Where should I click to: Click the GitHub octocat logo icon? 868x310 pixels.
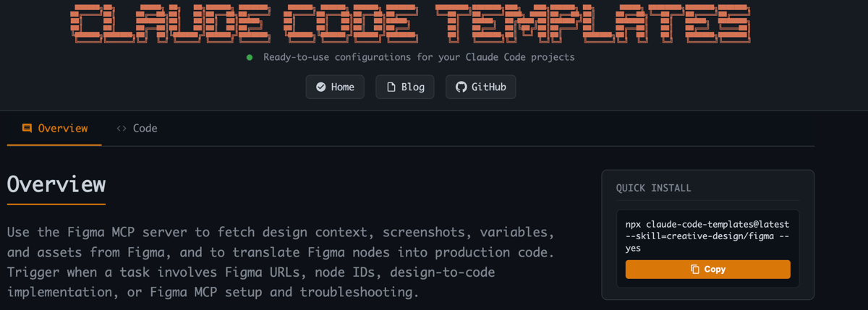pos(461,87)
